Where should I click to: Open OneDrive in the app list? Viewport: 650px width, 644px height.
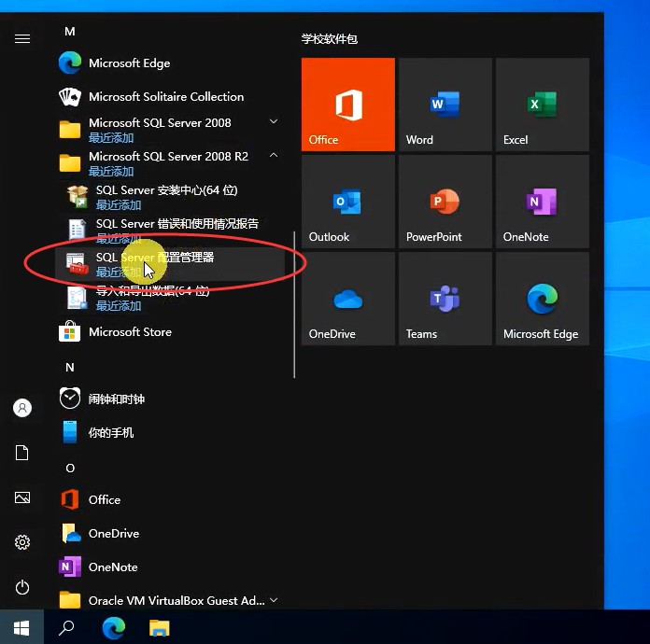point(170,533)
